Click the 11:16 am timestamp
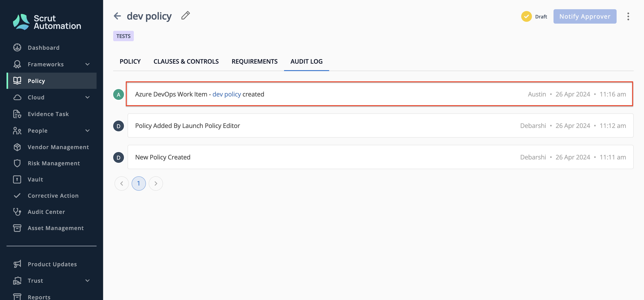The height and width of the screenshot is (300, 644). coord(613,94)
